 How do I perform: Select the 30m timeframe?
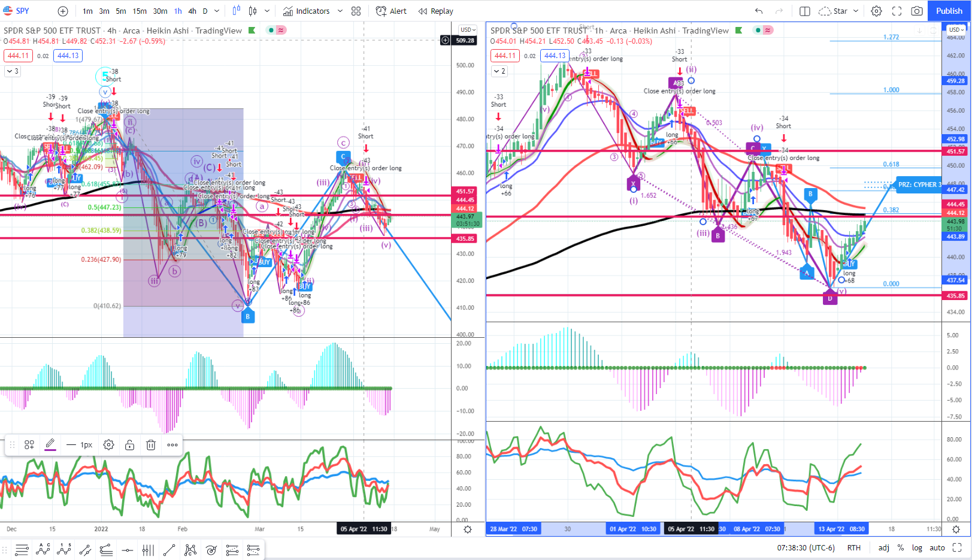(x=160, y=11)
